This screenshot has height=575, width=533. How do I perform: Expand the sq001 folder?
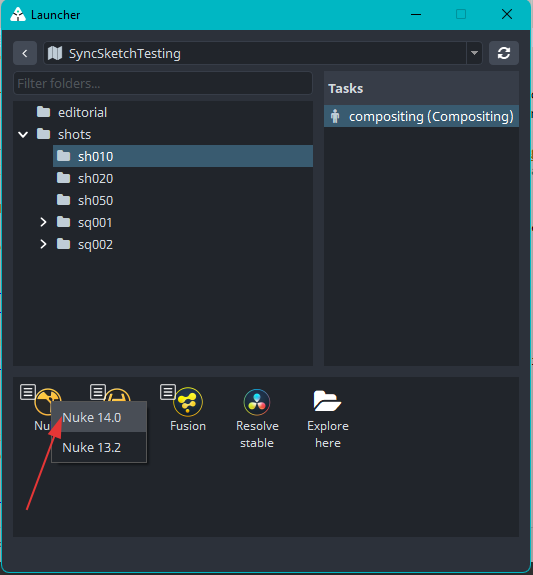tap(43, 222)
